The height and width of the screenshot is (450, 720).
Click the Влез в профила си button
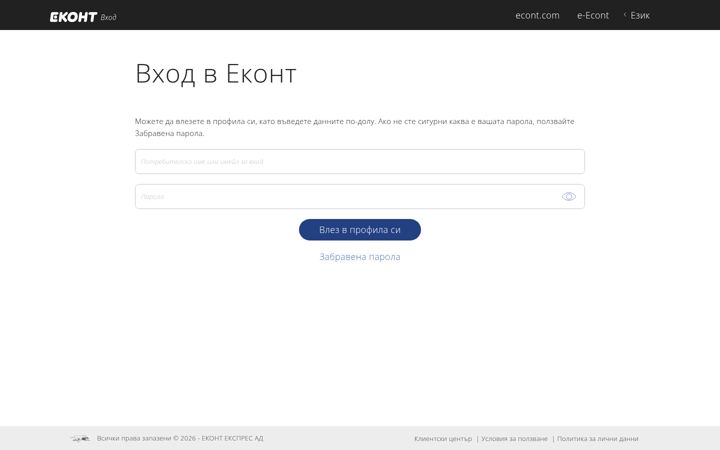360,230
